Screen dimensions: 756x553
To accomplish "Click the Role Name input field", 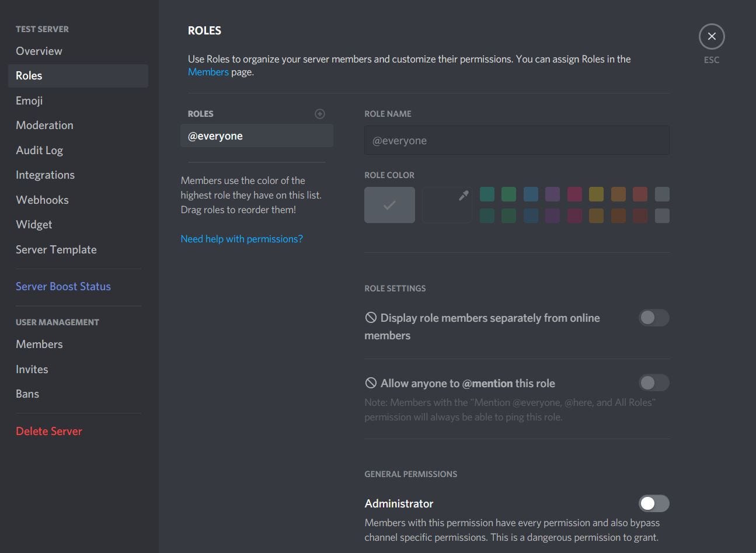I will tap(516, 141).
